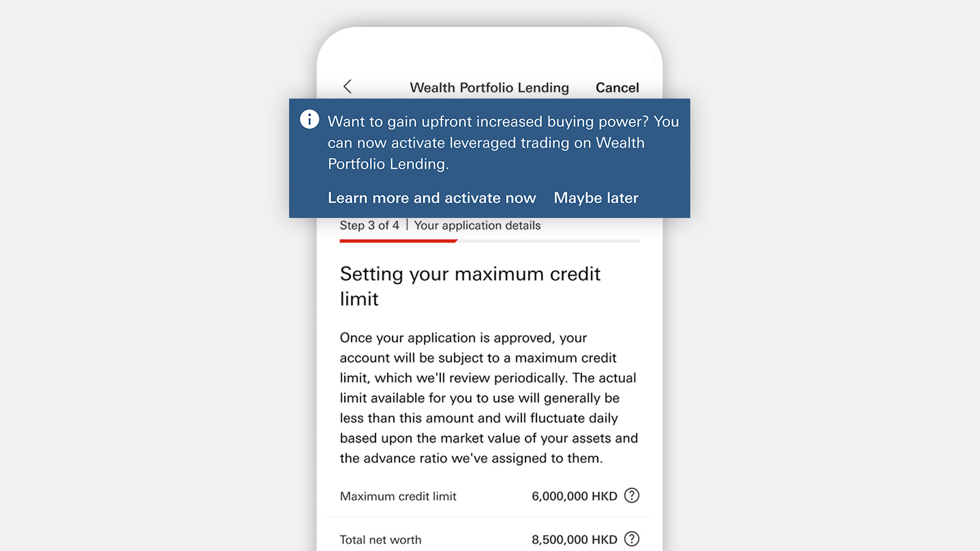This screenshot has height=551, width=980.
Task: Go back using the left chevron arrow
Action: tap(347, 86)
